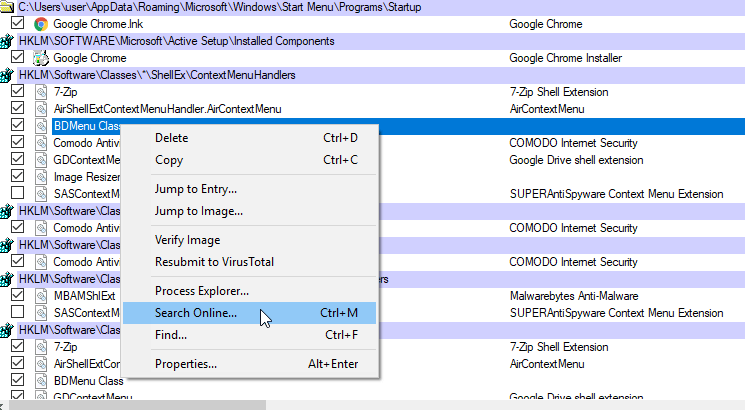Click registry icon of header above MBAMShlExt
The image size is (745, 410).
coord(6,279)
